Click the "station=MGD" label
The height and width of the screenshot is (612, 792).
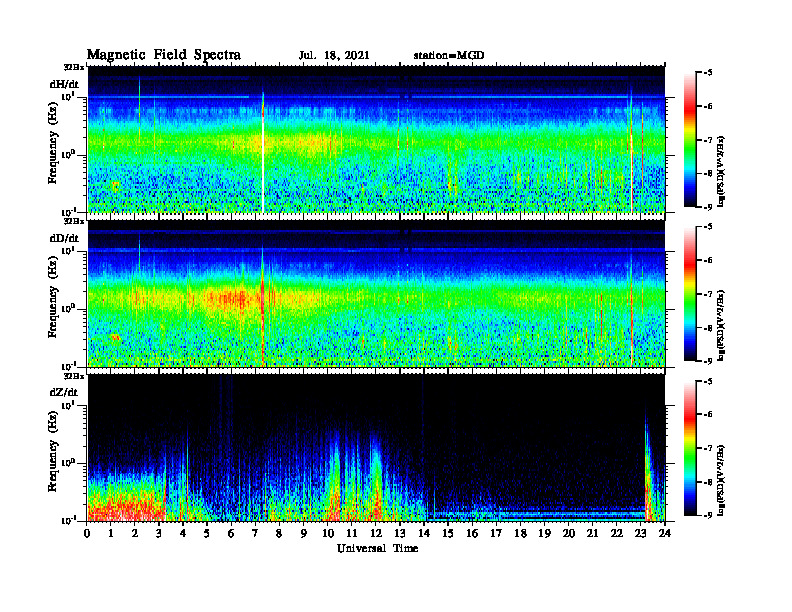tap(449, 56)
